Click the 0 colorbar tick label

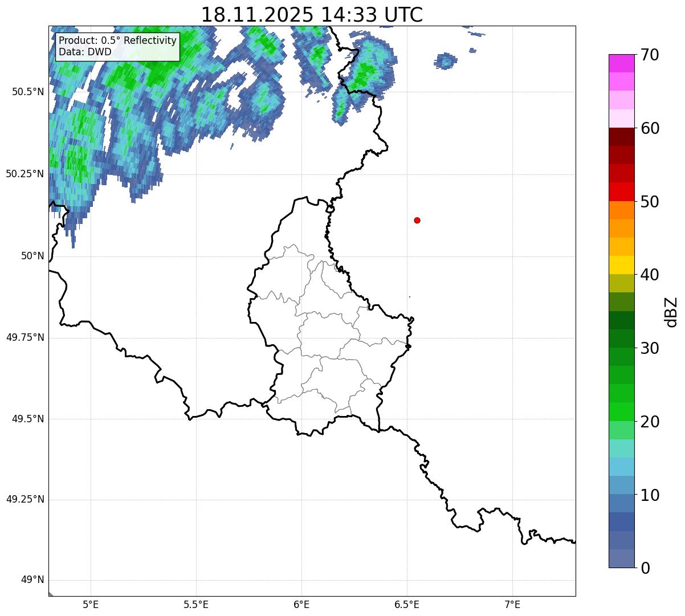pyautogui.click(x=645, y=568)
